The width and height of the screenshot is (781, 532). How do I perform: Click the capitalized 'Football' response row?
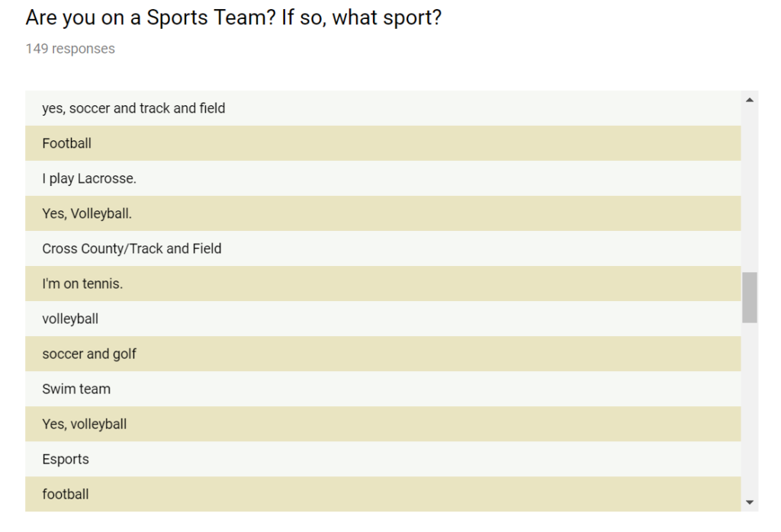pyautogui.click(x=67, y=143)
